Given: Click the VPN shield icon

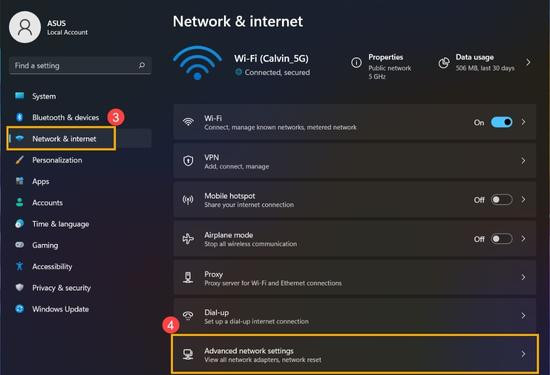Looking at the screenshot, I should (188, 161).
